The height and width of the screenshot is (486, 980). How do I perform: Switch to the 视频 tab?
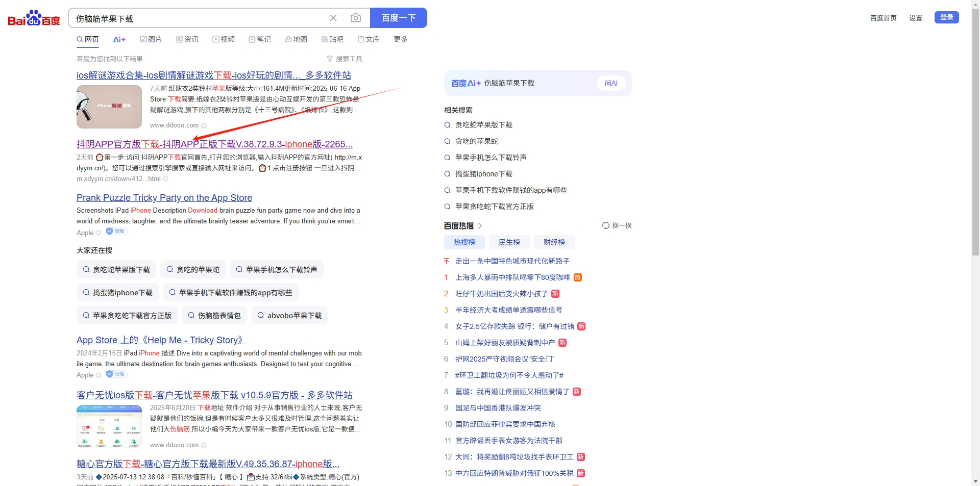tap(224, 39)
